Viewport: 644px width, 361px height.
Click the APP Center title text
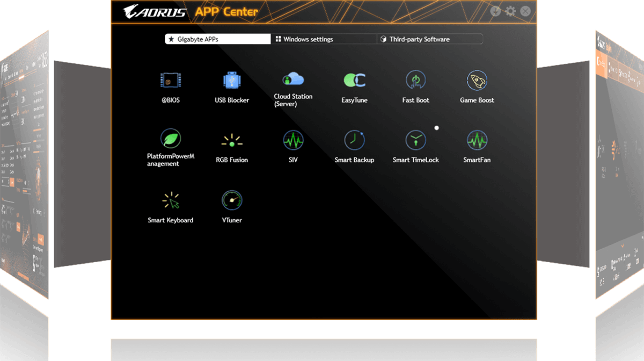pyautogui.click(x=226, y=11)
